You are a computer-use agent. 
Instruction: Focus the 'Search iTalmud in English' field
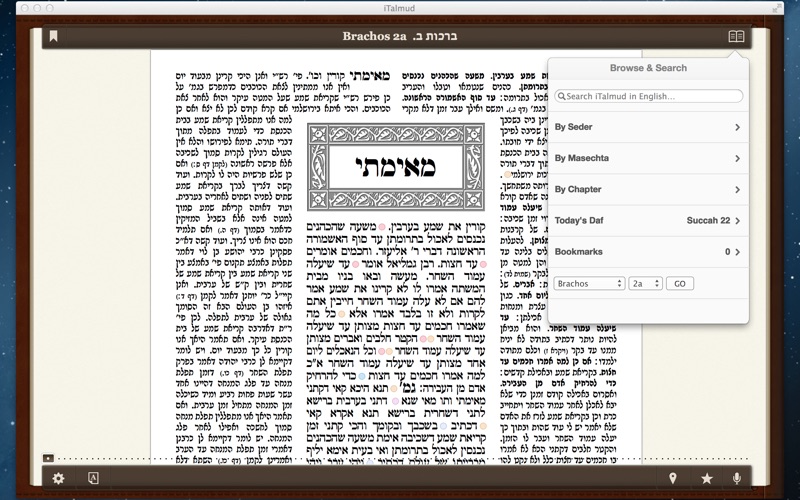(x=648, y=96)
